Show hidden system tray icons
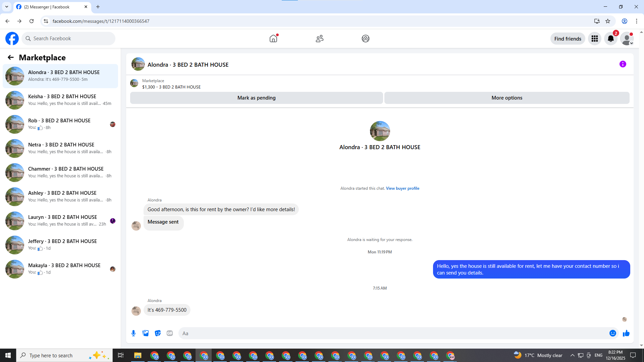Screen dimensions: 644x362 [x=572, y=355]
